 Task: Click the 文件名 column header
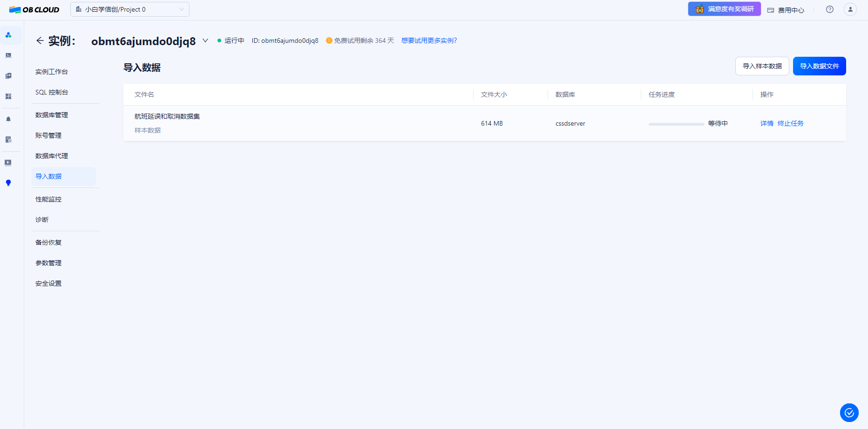click(x=144, y=94)
